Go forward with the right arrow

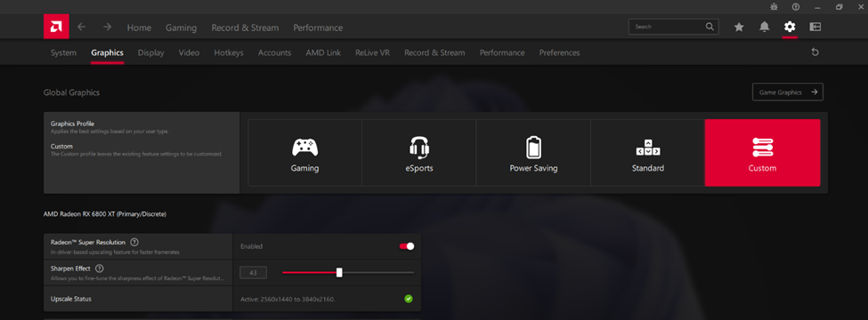108,27
